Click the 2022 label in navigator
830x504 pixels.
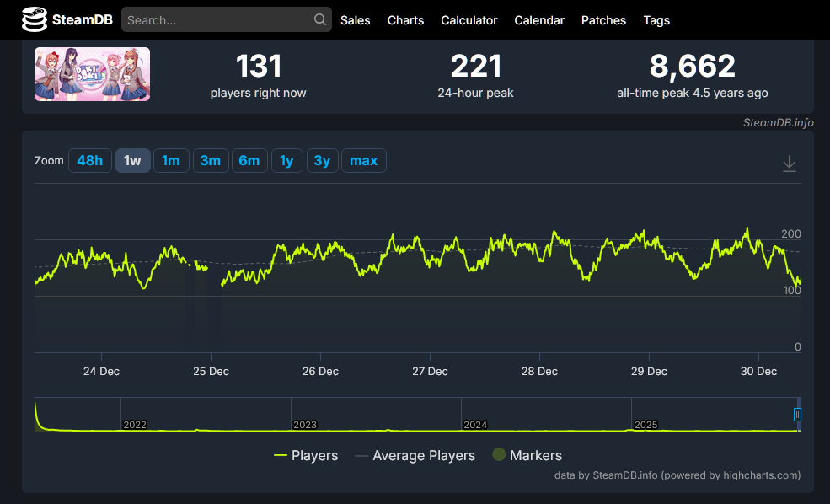[x=135, y=425]
